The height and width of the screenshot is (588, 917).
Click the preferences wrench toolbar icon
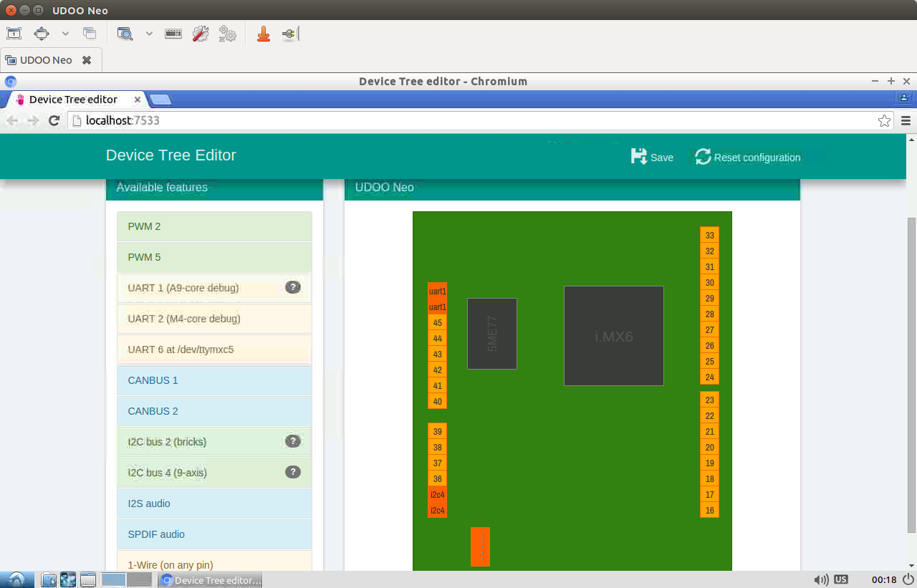[201, 34]
